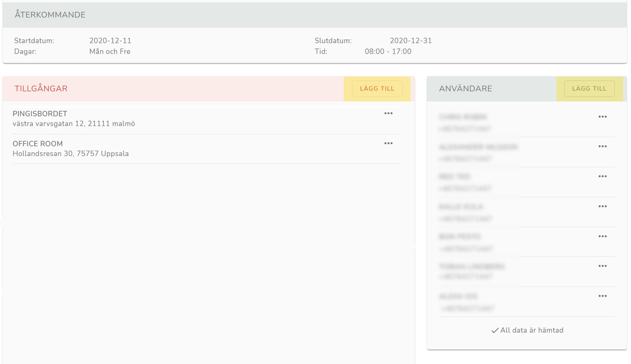Image resolution: width=631 pixels, height=364 pixels.
Task: Click the All data är hämtad status text
Action: tap(532, 330)
